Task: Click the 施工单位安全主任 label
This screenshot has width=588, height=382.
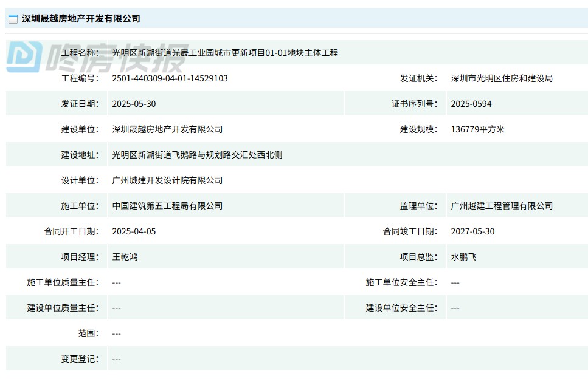Action: pos(401,282)
